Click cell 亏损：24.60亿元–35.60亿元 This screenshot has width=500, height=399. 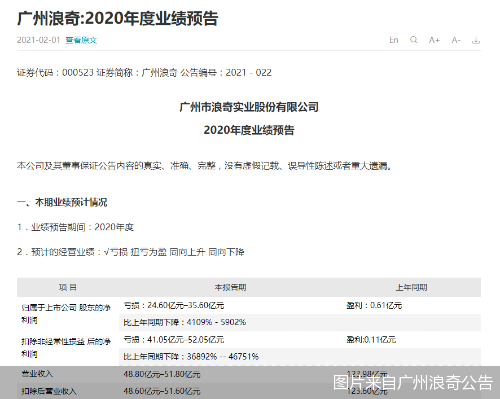pyautogui.click(x=174, y=305)
